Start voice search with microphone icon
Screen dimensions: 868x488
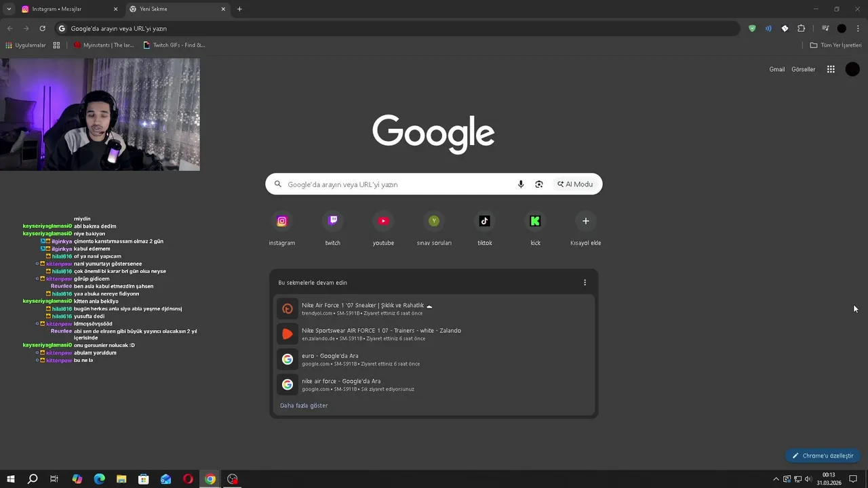pos(521,184)
